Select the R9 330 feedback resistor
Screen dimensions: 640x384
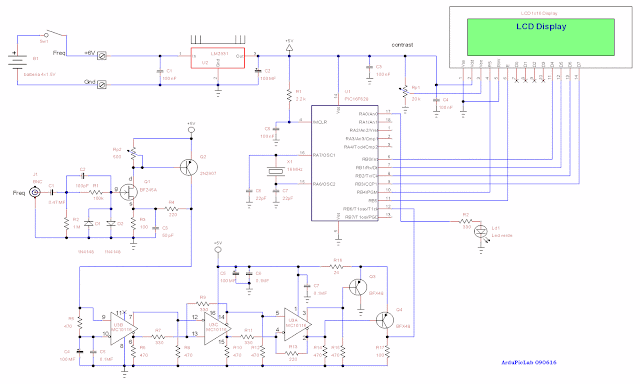(x=202, y=304)
